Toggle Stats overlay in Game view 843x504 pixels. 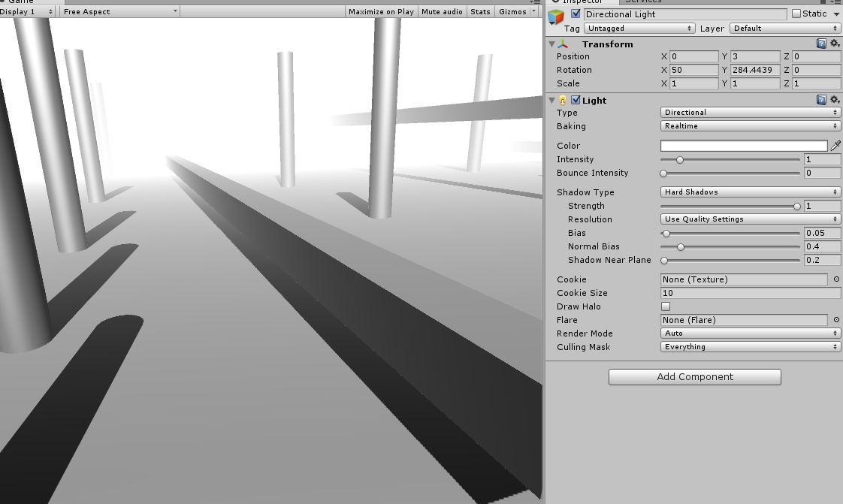[x=480, y=12]
